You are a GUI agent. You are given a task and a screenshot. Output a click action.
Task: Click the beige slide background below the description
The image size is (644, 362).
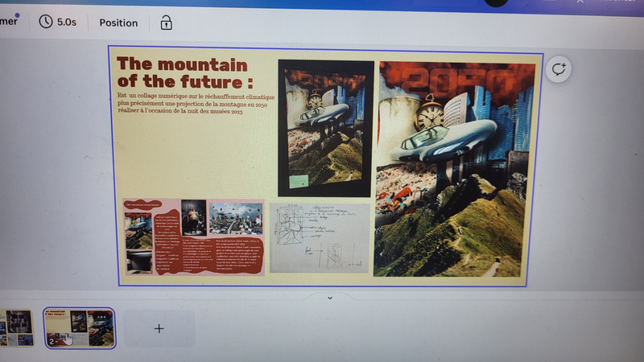(193, 157)
